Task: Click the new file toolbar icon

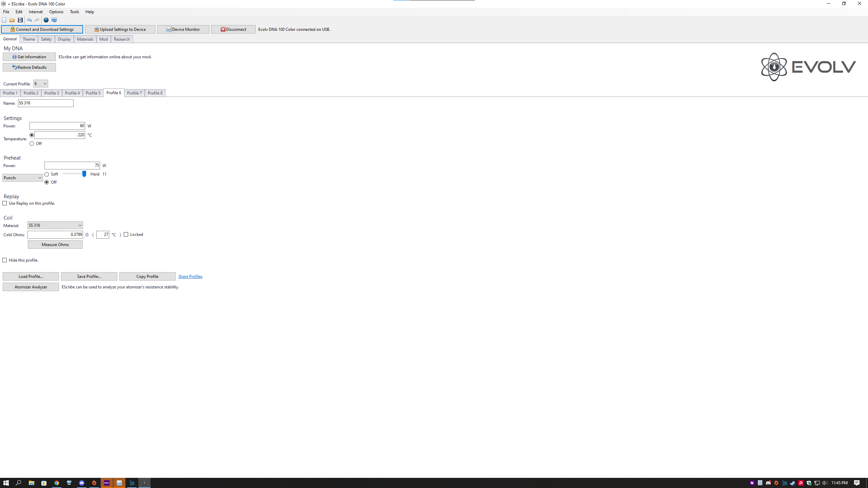Action: point(4,20)
